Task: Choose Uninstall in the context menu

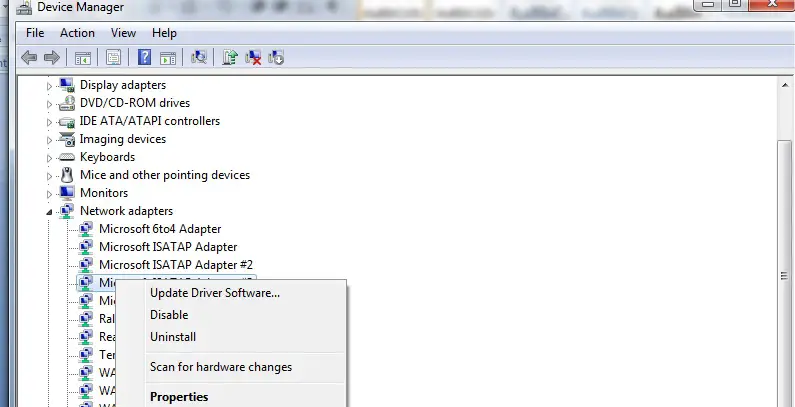Action: 231,337
